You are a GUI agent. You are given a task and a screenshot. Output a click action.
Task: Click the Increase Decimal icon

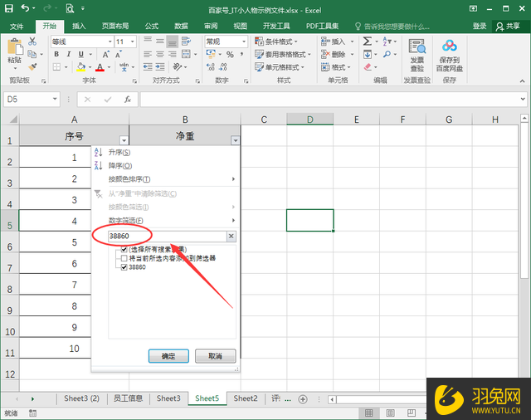(x=211, y=66)
